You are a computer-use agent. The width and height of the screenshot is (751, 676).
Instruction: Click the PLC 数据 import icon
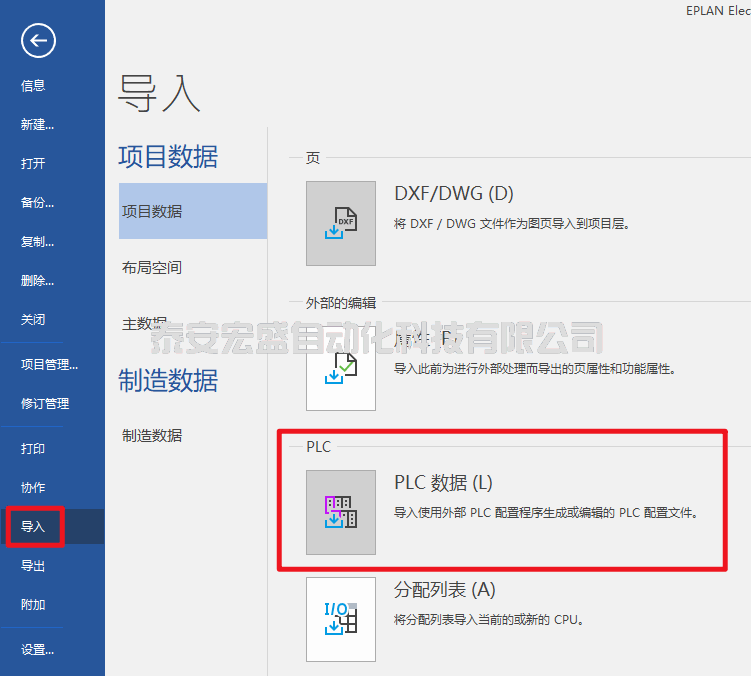pos(341,512)
